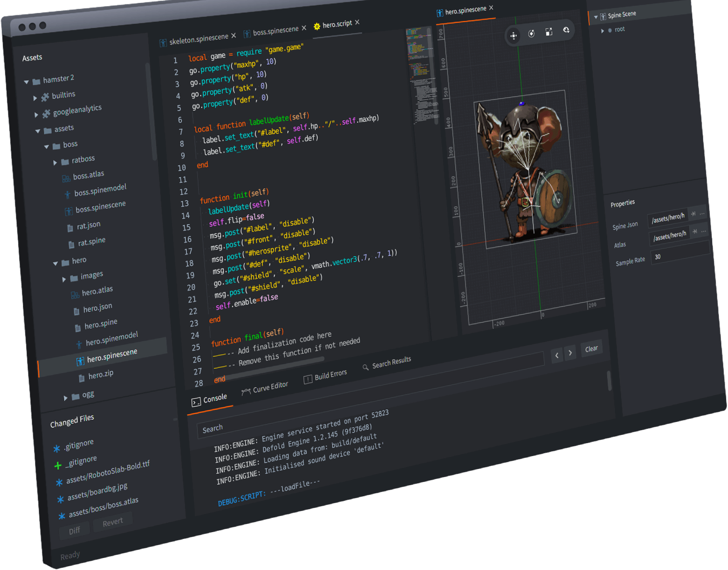
Task: Select the Rotate tool in scene toolbar
Action: click(x=531, y=34)
